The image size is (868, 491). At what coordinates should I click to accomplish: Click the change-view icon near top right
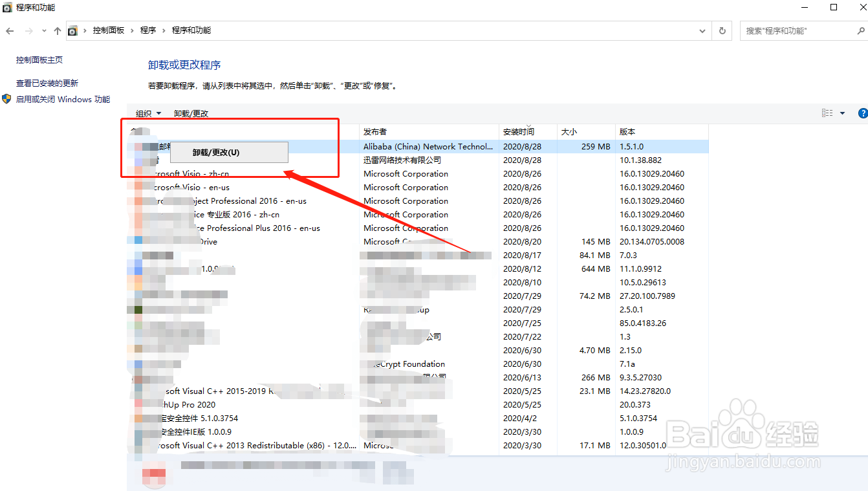click(827, 112)
